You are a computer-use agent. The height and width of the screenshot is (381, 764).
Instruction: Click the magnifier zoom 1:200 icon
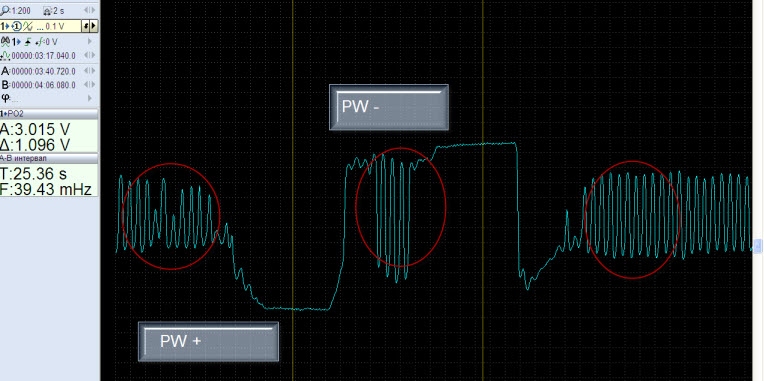pos(4,10)
